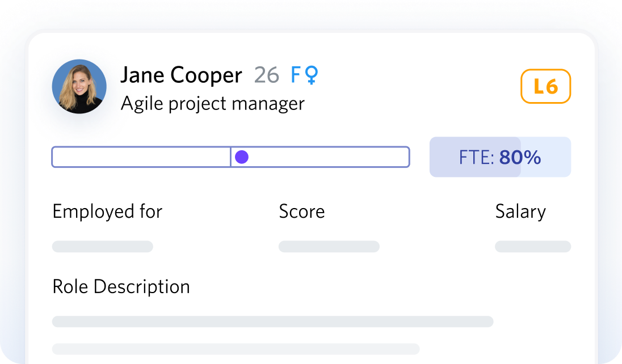Click the placeholder bar under Employed for
622x364 pixels.
[x=102, y=246]
